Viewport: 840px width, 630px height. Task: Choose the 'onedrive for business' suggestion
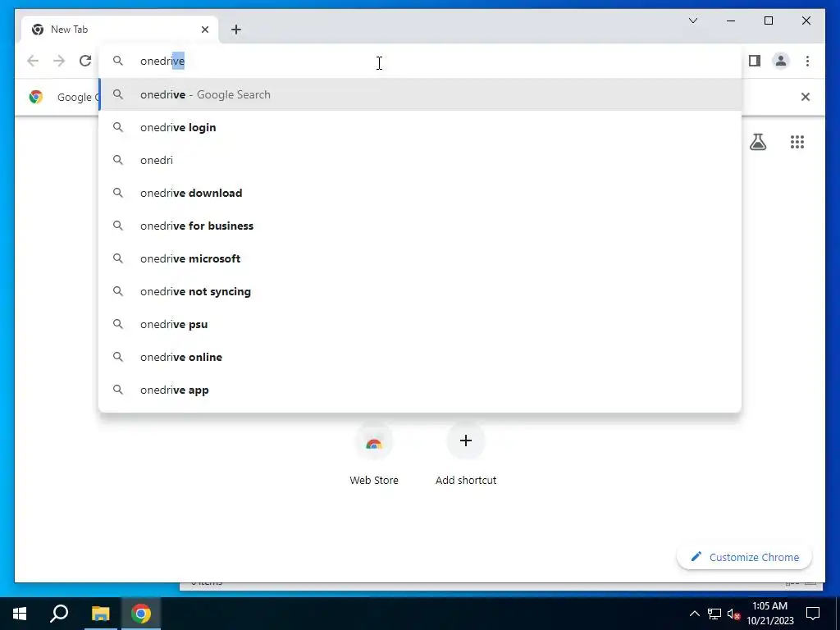pos(420,226)
